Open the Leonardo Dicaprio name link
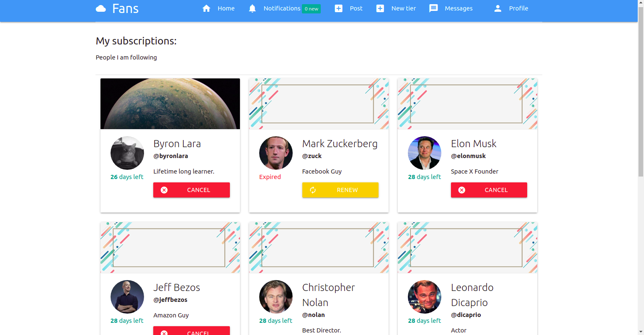 point(472,295)
